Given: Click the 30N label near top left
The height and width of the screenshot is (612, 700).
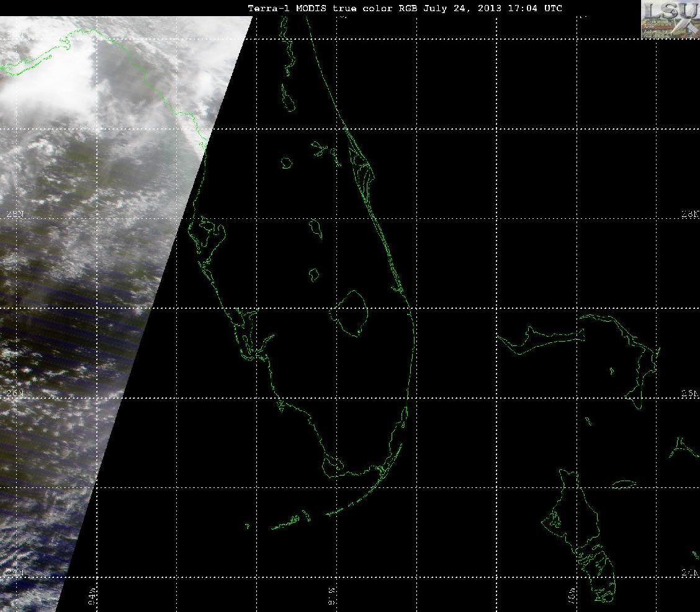Looking at the screenshot, I should click(14, 35).
